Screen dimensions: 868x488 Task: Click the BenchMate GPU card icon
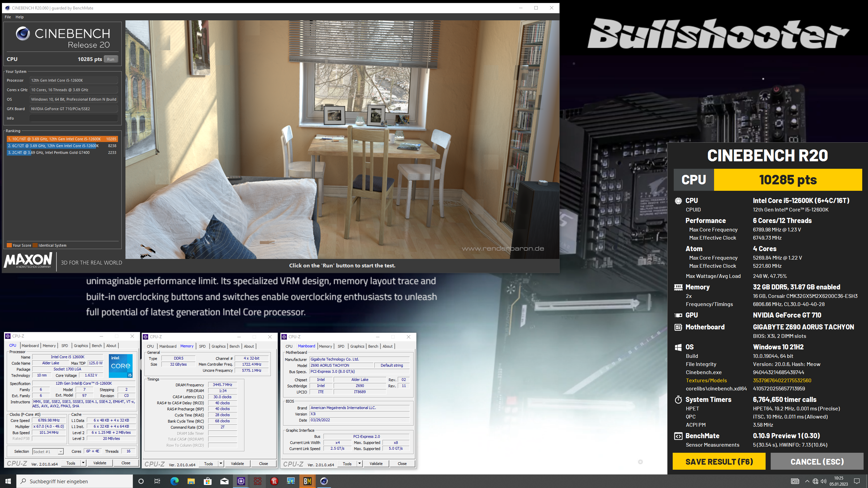[x=678, y=315]
